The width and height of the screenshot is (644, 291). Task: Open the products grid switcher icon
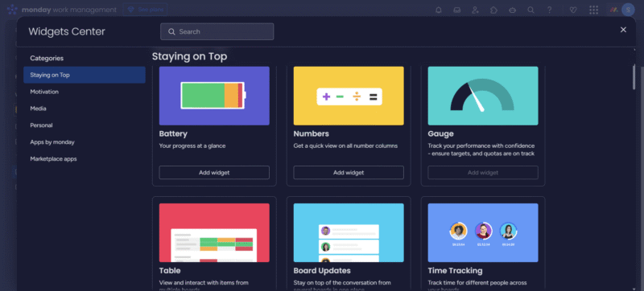point(593,10)
